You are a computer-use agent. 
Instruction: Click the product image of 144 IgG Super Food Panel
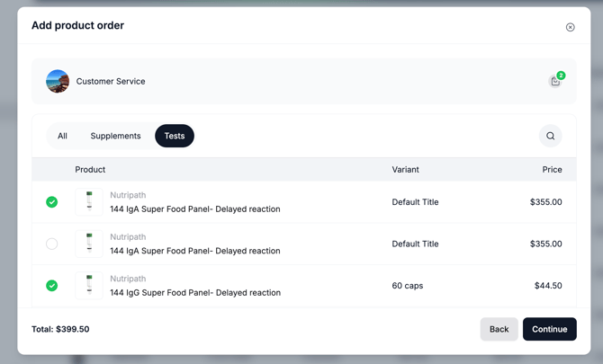coord(89,286)
